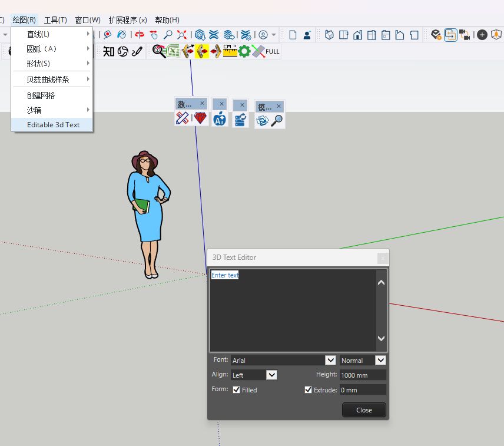Click the server sync icon

[240, 120]
